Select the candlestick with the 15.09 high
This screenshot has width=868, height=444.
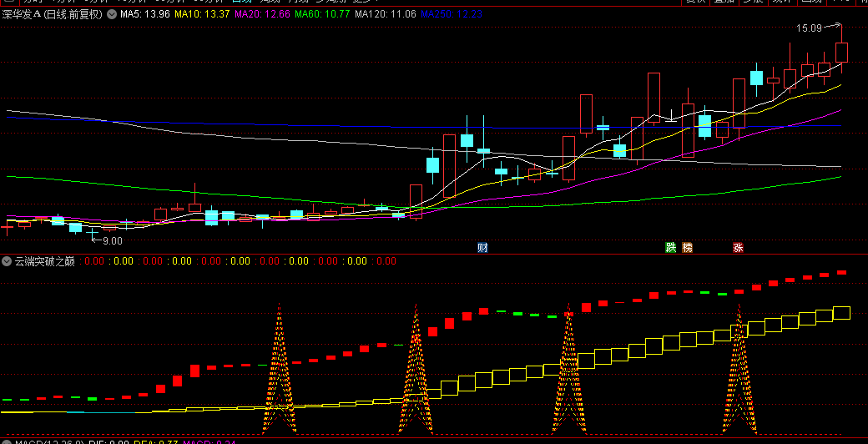pyautogui.click(x=841, y=50)
